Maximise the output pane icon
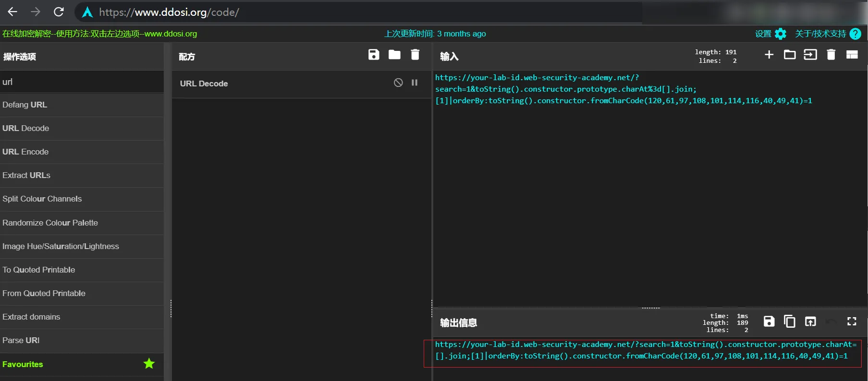The image size is (868, 381). (852, 321)
